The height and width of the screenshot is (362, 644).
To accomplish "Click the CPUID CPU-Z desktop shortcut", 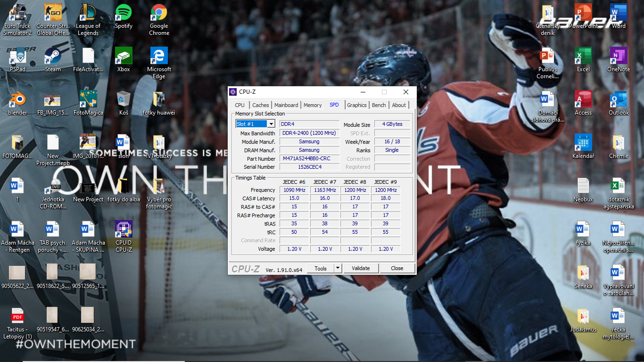I will (x=124, y=230).
